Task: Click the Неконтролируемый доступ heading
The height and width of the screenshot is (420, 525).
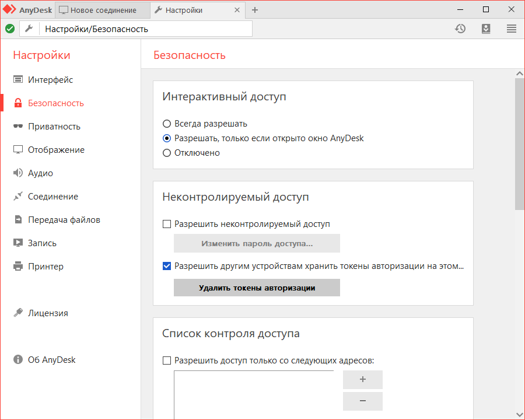Action: click(236, 197)
